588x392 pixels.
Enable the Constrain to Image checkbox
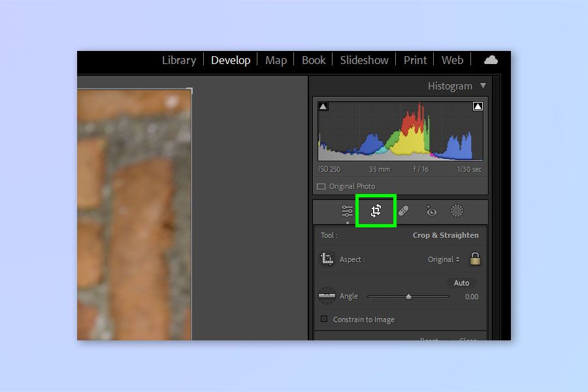coord(323,319)
